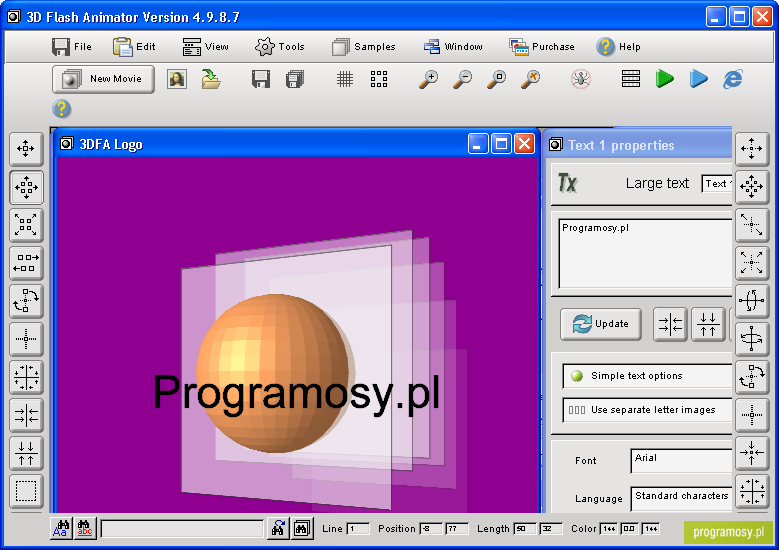Toggle Simple text options

tap(647, 376)
